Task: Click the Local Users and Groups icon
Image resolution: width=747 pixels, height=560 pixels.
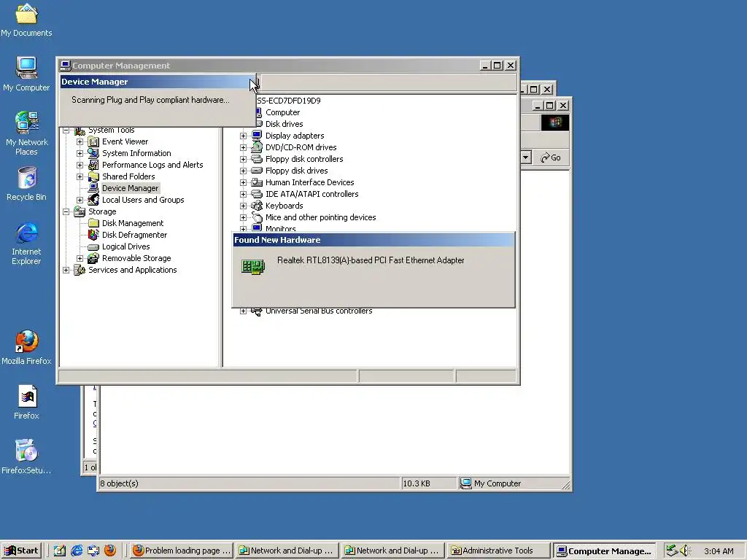Action: [x=94, y=200]
